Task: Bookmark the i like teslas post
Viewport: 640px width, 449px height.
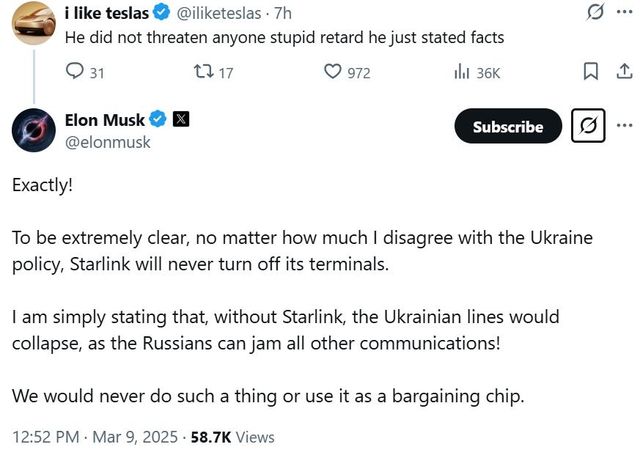Action: tap(590, 72)
